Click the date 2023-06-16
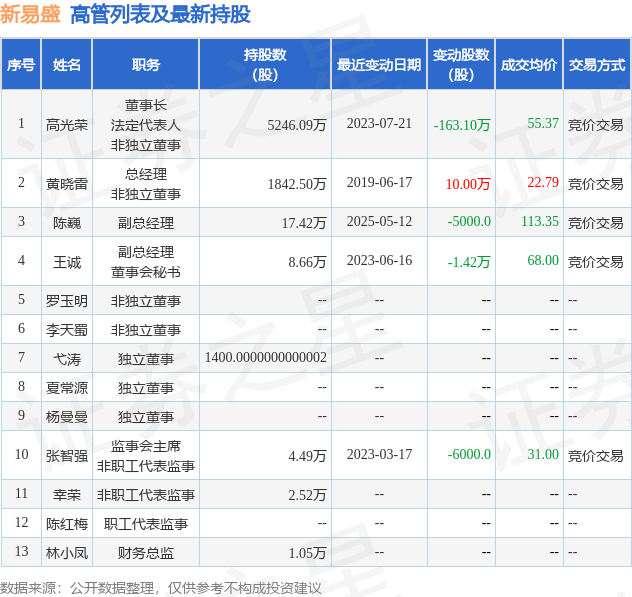 (x=379, y=260)
